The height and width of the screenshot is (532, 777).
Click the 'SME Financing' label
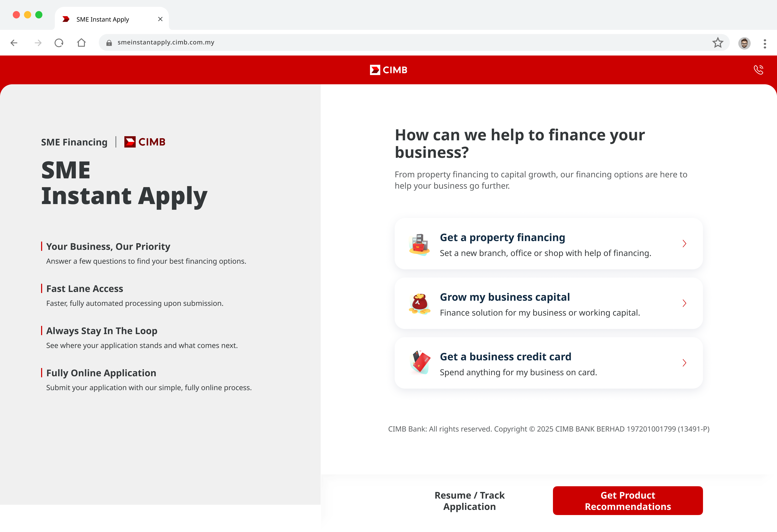click(74, 142)
